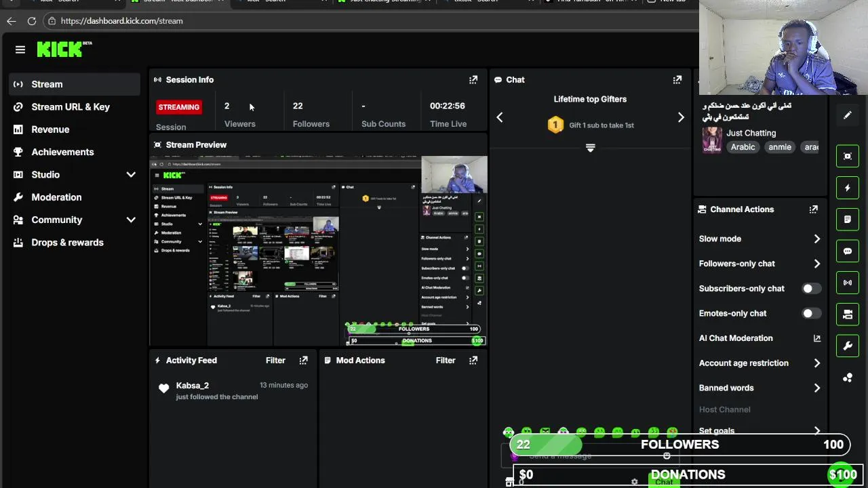The width and height of the screenshot is (868, 488).
Task: Click the three-dots icon in right rail
Action: pyautogui.click(x=847, y=378)
